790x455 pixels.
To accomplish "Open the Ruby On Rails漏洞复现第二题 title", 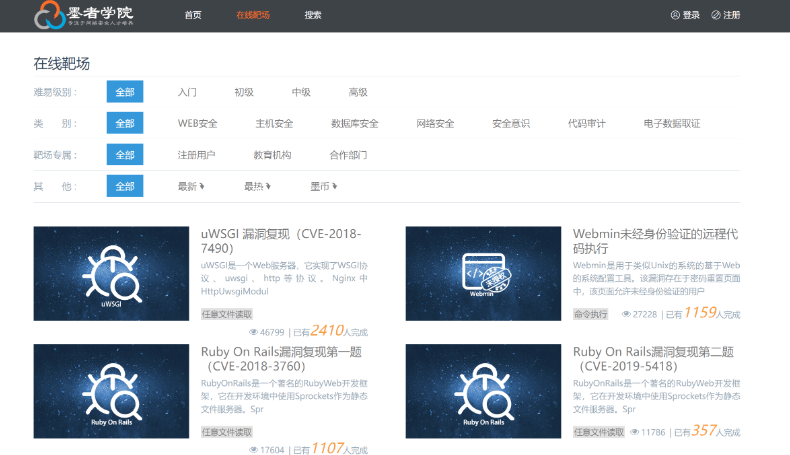I will (653, 359).
